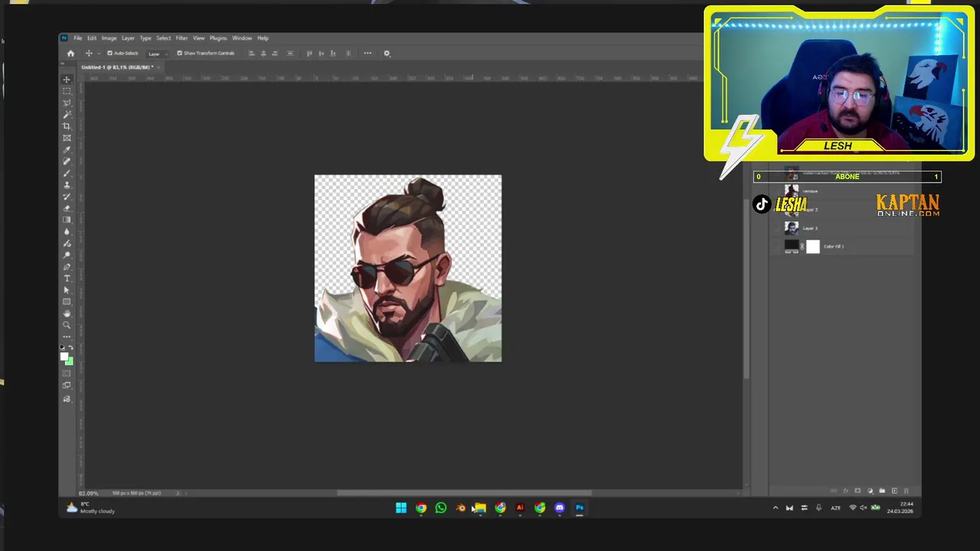Open the Layer menu
The image size is (980, 551).
128,37
